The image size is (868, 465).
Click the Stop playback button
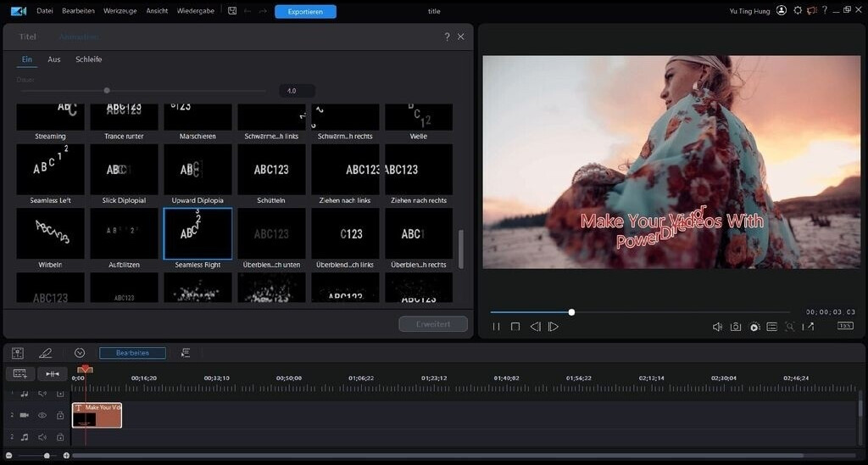(515, 327)
